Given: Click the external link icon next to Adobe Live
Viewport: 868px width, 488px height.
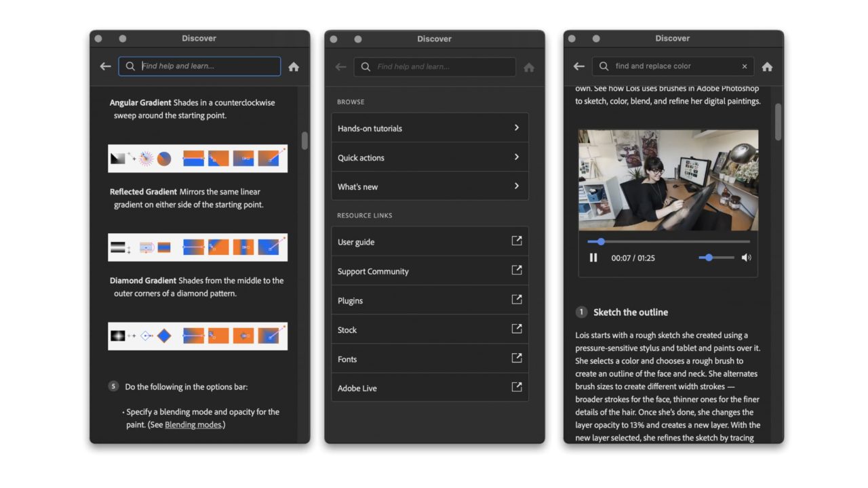Looking at the screenshot, I should point(516,388).
